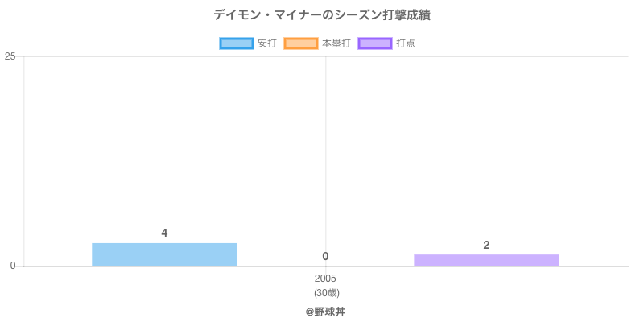
Task: Click the (30歳) age label
Action: tap(326, 292)
